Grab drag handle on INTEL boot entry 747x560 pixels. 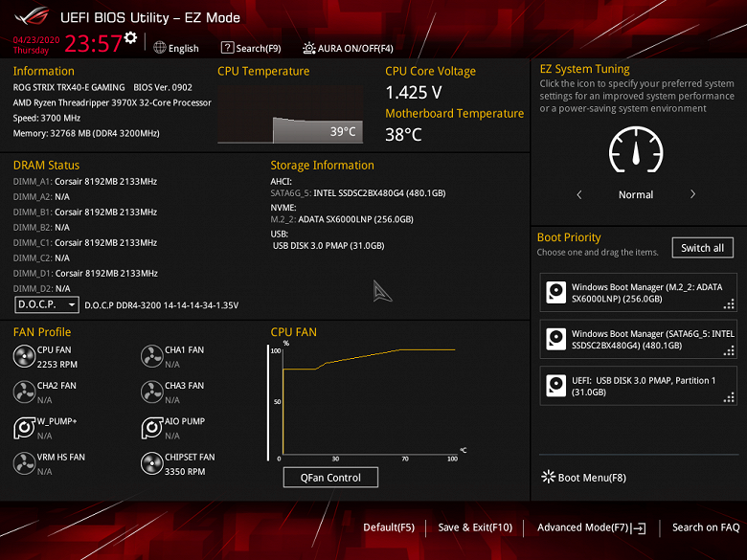click(x=729, y=350)
